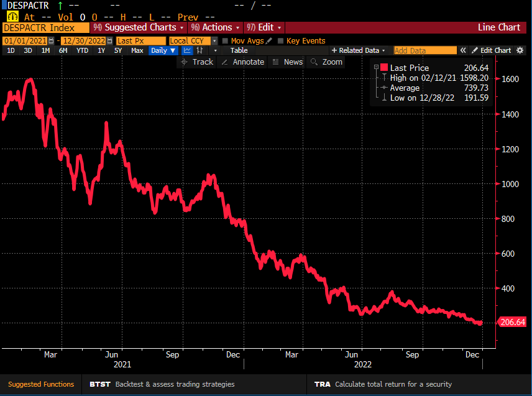Open the News chart tool
This screenshot has width=532, height=396.
(x=287, y=62)
